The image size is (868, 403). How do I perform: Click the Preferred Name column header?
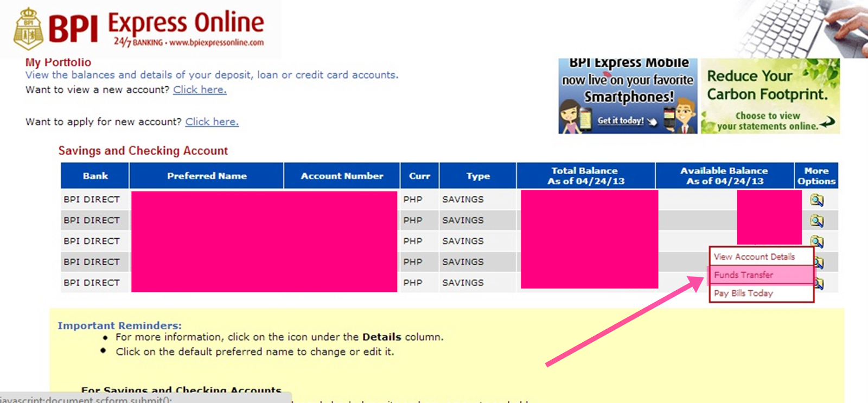207,176
